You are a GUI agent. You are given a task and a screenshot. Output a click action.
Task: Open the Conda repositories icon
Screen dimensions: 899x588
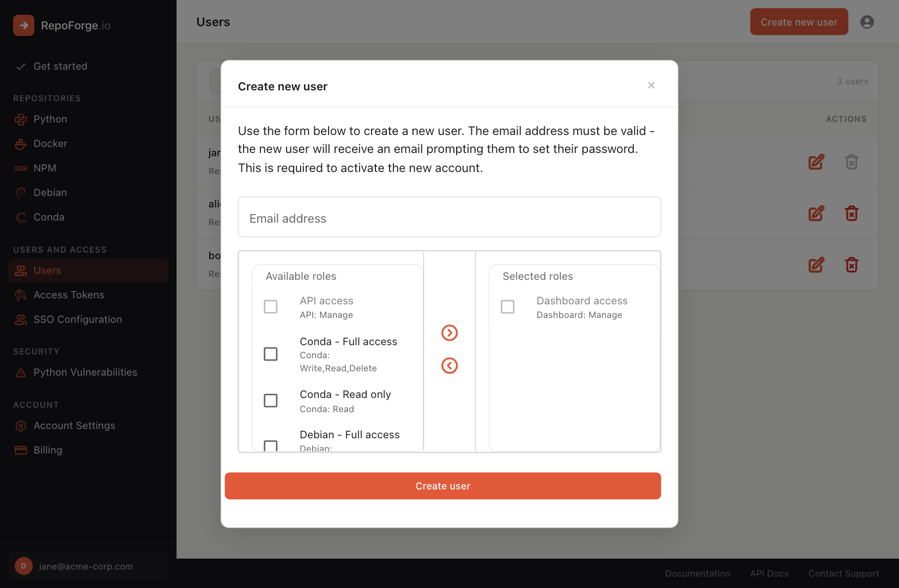coord(21,217)
